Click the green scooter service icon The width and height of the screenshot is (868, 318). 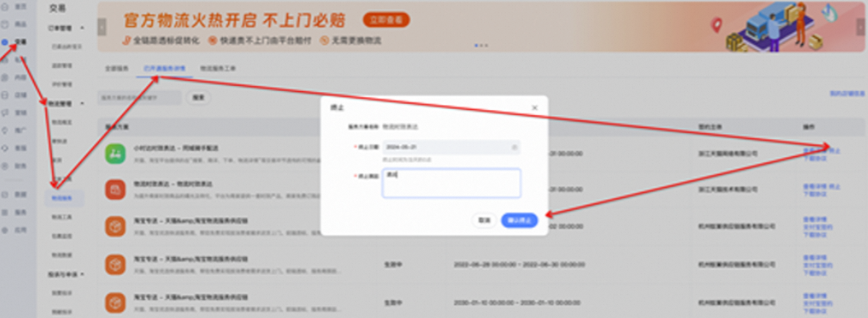click(115, 154)
